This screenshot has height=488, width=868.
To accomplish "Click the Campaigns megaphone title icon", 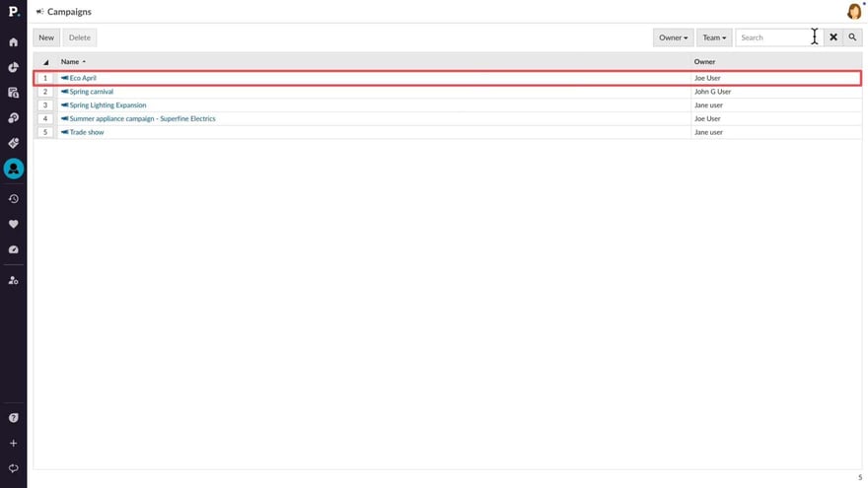I will coord(39,11).
